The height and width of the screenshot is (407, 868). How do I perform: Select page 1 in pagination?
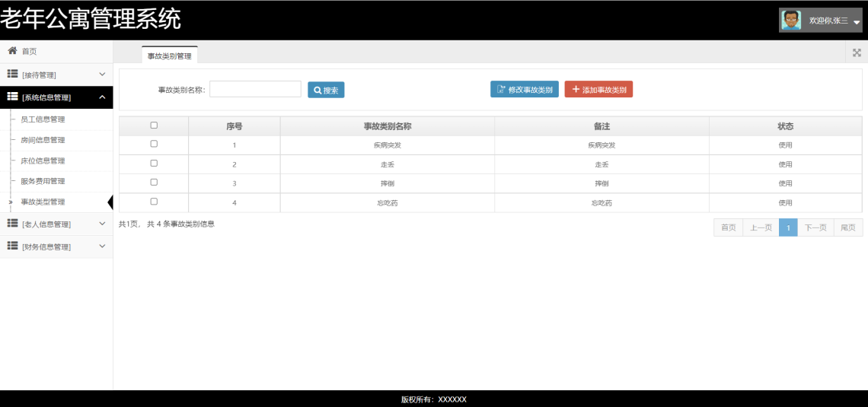(x=788, y=227)
